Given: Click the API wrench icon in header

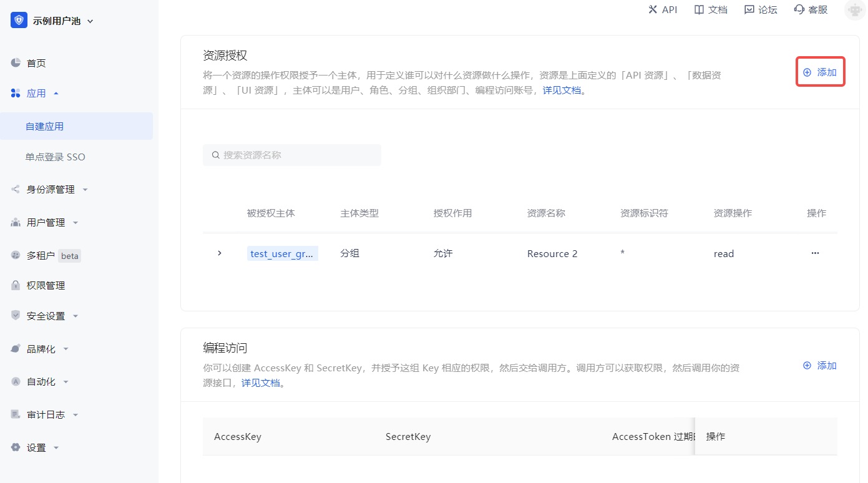Looking at the screenshot, I should tap(653, 9).
